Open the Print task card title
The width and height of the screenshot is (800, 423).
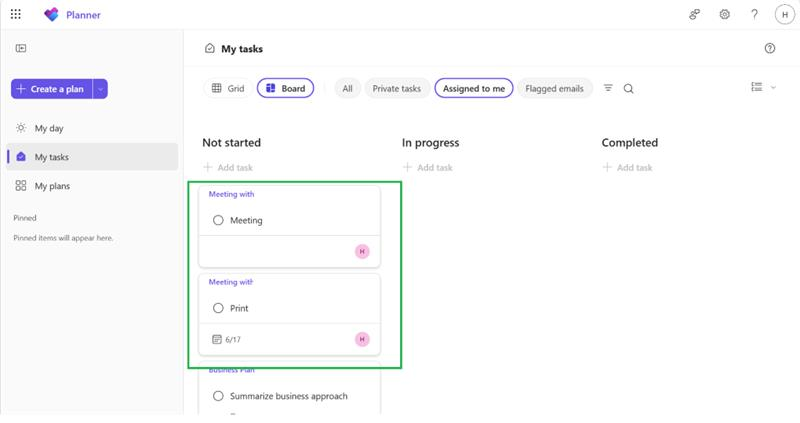[239, 308]
